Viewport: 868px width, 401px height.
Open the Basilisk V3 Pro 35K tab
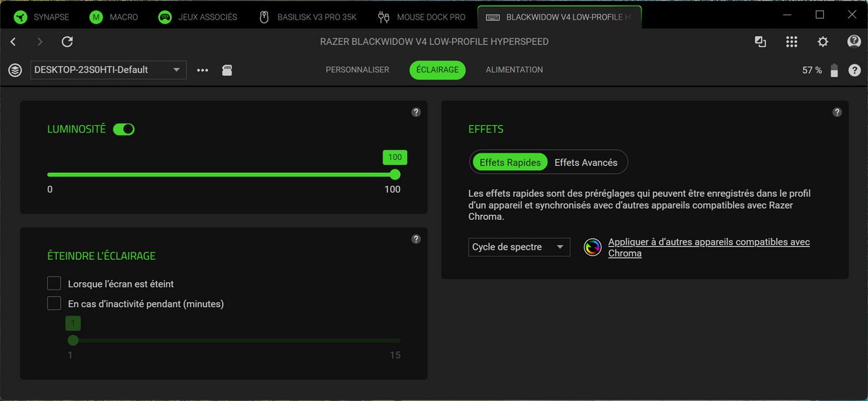pos(307,17)
